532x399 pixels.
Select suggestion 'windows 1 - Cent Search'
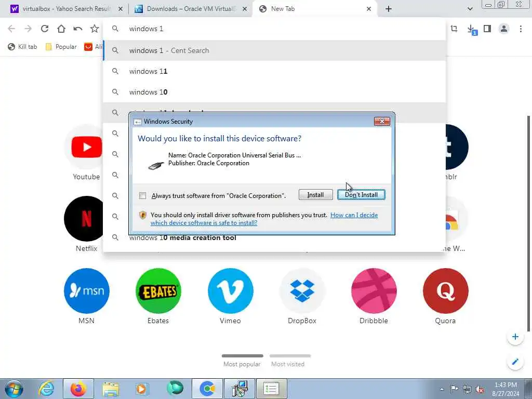click(x=274, y=50)
